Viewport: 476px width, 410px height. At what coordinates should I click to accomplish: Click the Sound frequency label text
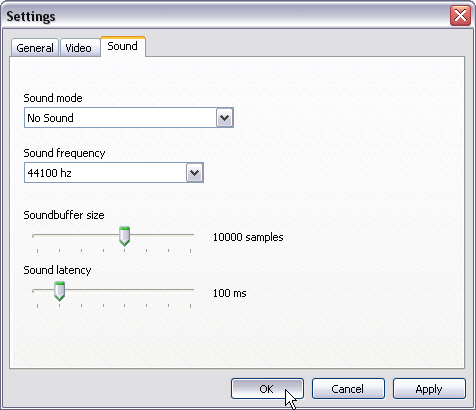click(x=64, y=153)
